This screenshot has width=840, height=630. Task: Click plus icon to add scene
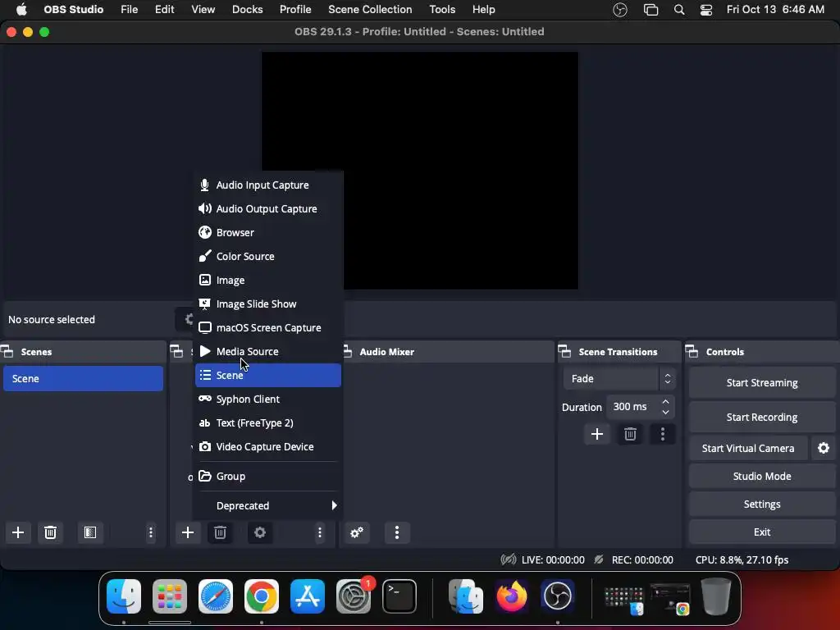(18, 532)
